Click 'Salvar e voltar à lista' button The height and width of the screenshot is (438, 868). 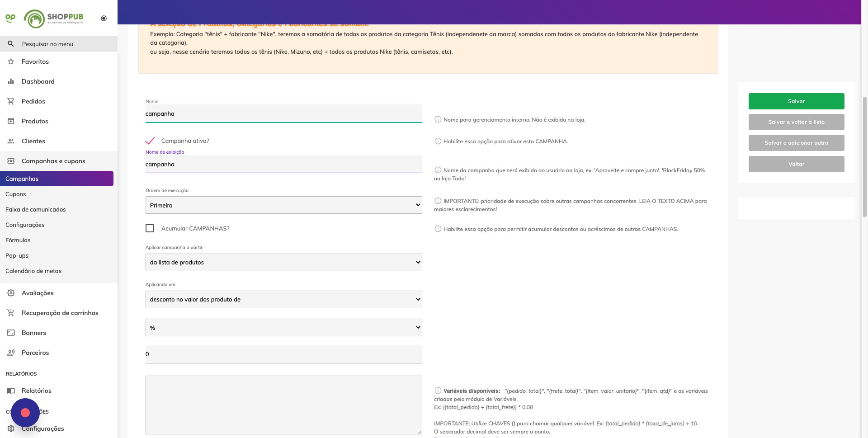[x=796, y=122]
